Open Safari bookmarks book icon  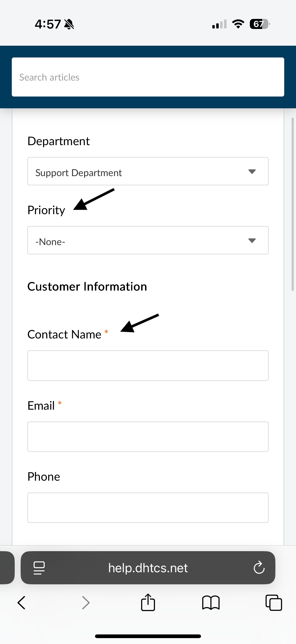(x=211, y=603)
